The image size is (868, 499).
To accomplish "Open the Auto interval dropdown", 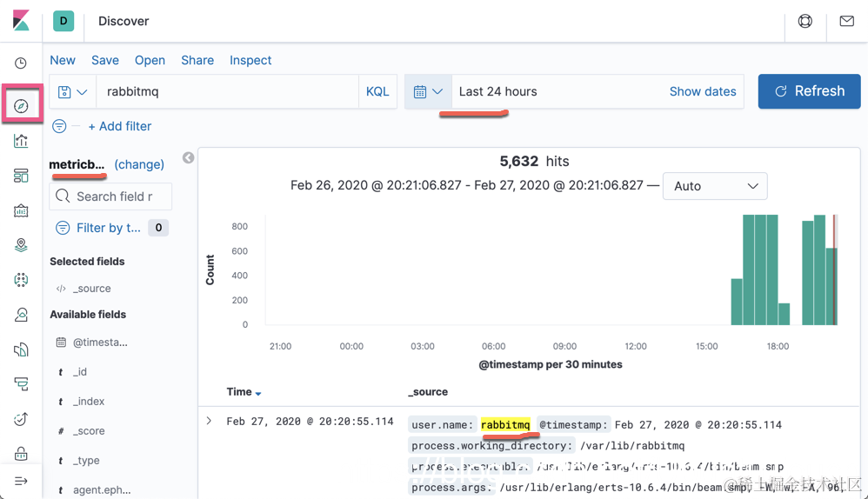I will 715,186.
